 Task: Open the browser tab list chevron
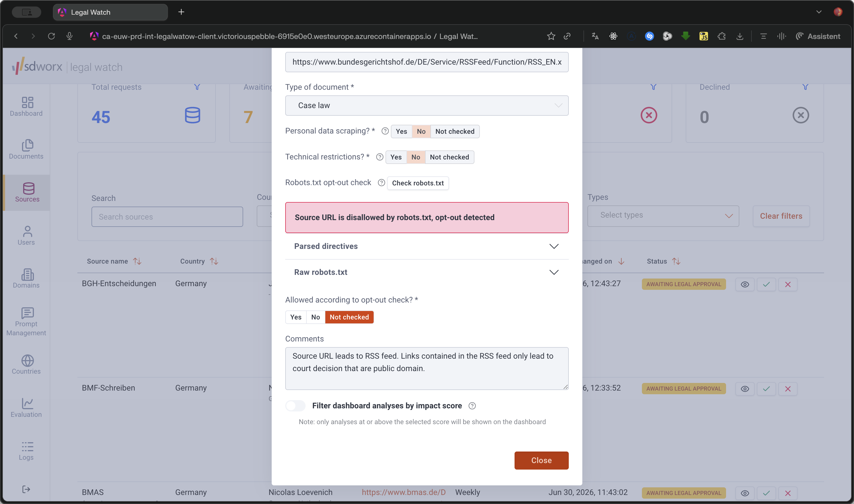819,12
